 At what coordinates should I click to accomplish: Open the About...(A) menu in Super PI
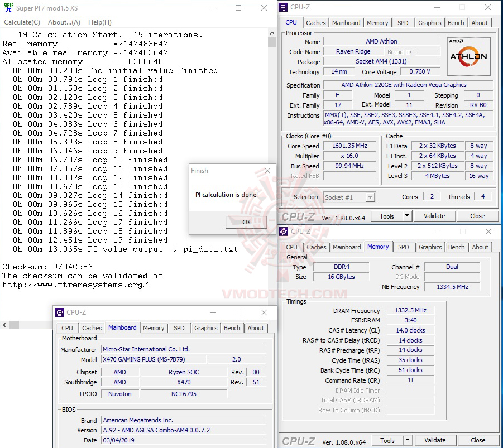click(x=64, y=22)
